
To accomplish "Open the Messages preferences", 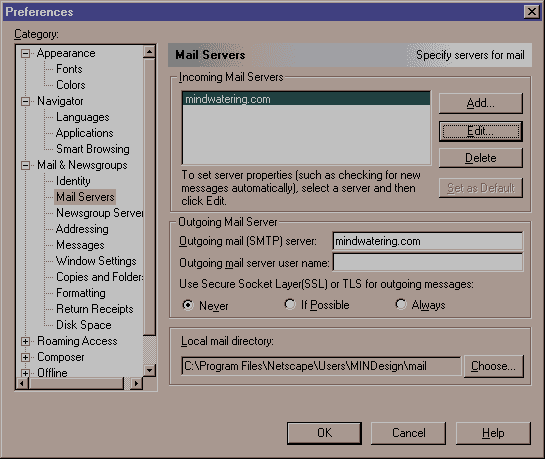I will tap(80, 245).
